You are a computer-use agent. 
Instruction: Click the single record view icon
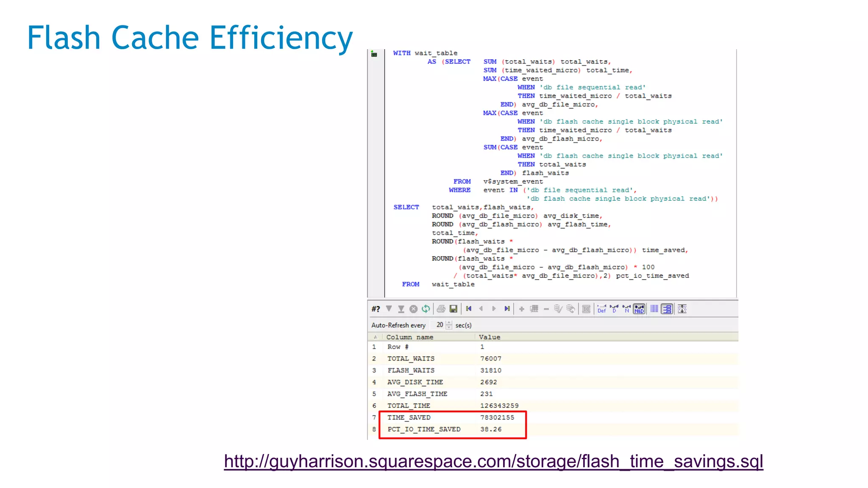coord(586,309)
